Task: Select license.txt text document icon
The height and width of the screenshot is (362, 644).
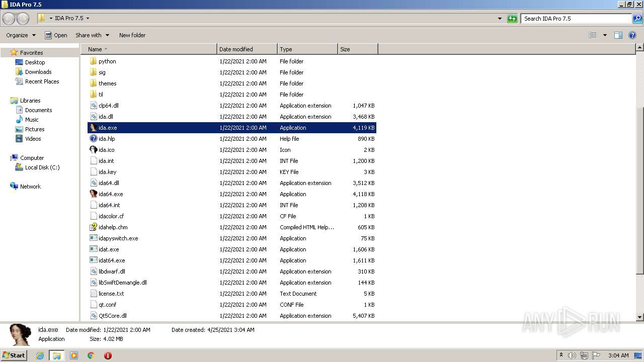Action: [93, 294]
